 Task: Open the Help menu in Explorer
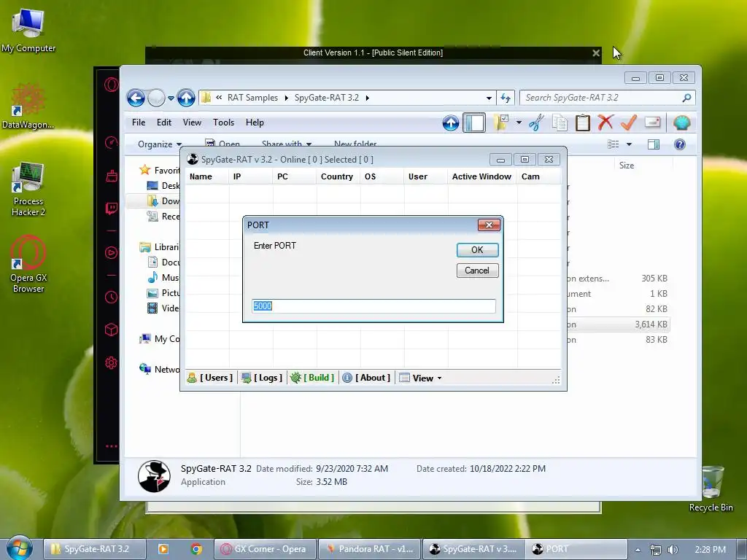pyautogui.click(x=255, y=122)
